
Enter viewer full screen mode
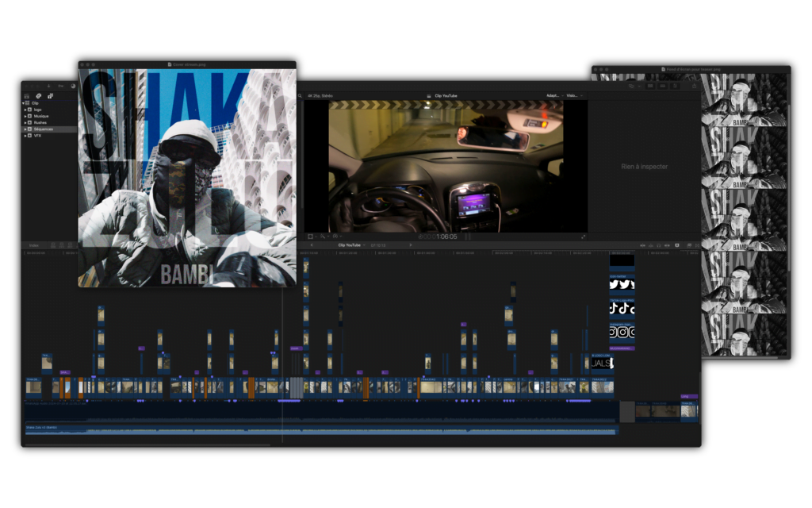[x=584, y=237]
